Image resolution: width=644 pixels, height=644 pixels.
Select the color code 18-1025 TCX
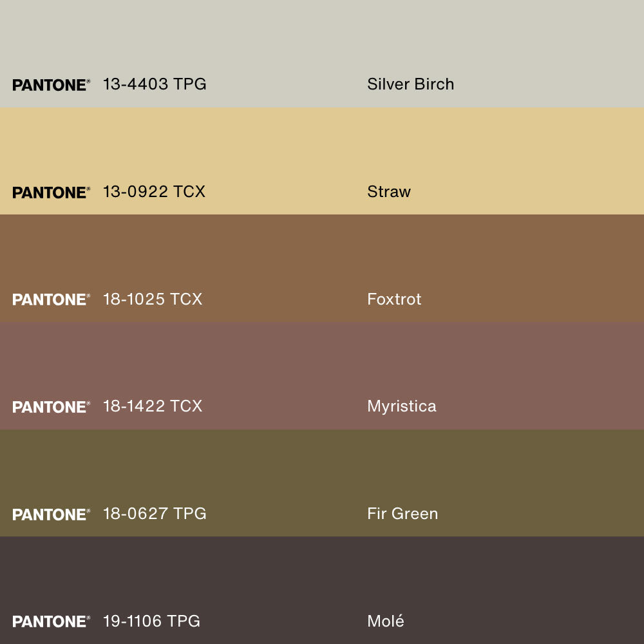point(153,299)
